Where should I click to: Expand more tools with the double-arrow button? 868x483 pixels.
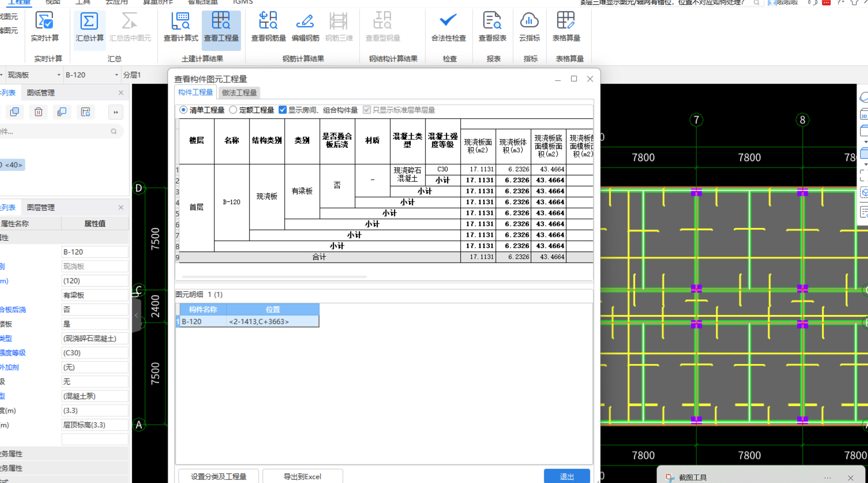click(116, 112)
